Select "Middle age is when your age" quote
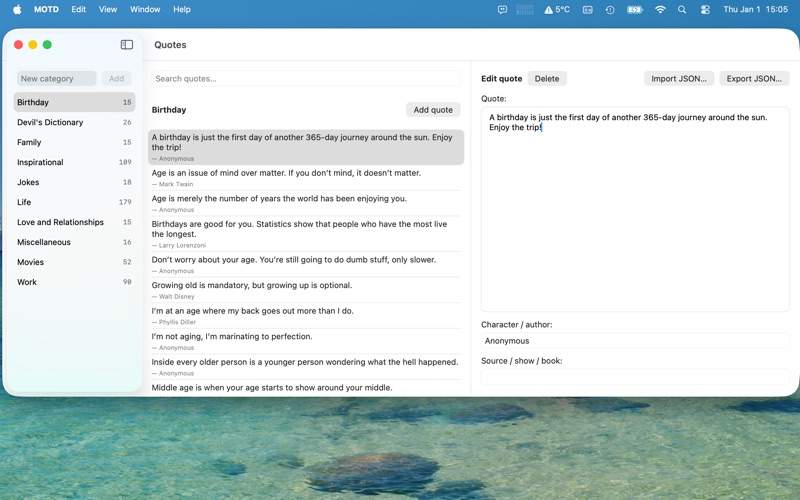This screenshot has width=800, height=500. 306,388
